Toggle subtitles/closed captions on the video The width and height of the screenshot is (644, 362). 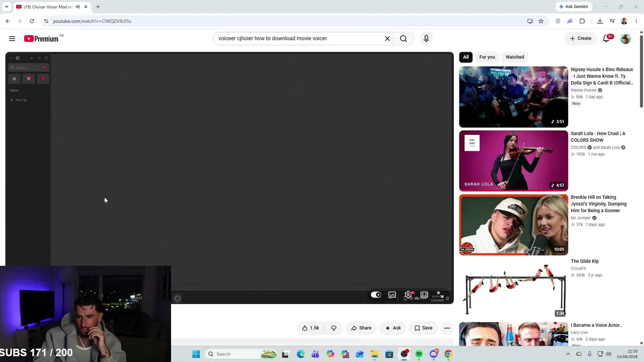coord(392,295)
